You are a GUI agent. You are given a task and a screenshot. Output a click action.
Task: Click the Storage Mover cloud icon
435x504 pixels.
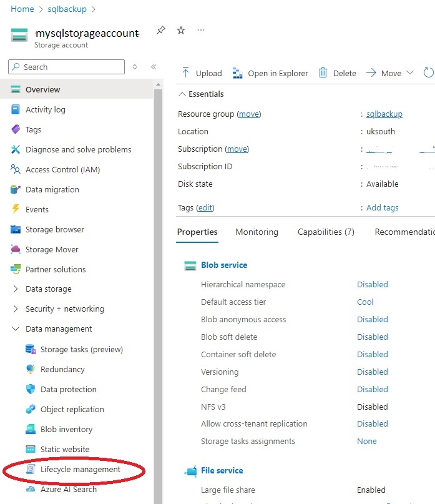[16, 249]
